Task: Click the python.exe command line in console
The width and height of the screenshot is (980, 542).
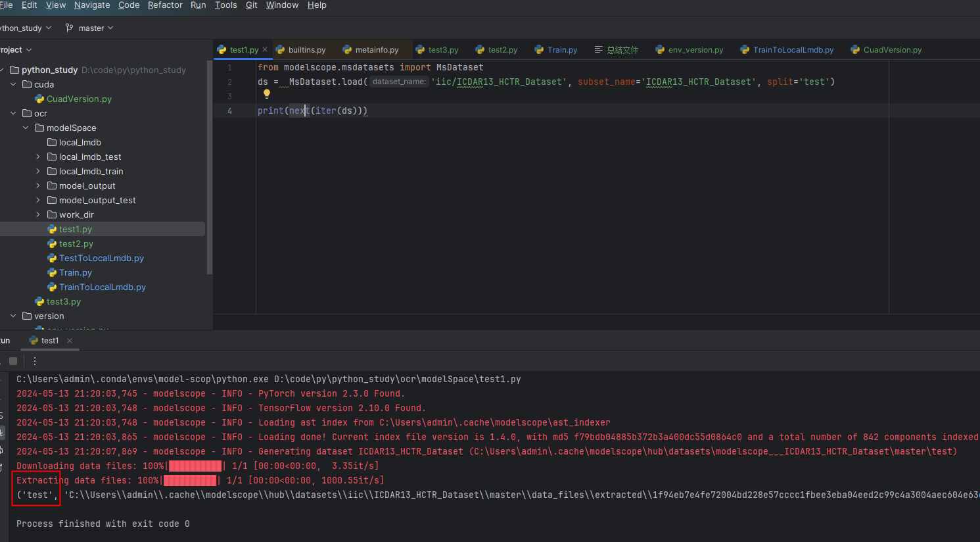Action: (x=268, y=379)
